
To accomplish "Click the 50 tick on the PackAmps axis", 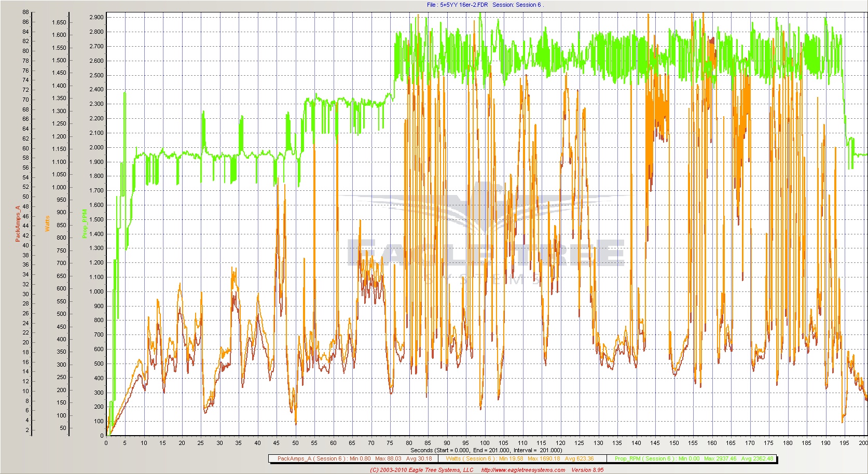I will click(x=25, y=197).
